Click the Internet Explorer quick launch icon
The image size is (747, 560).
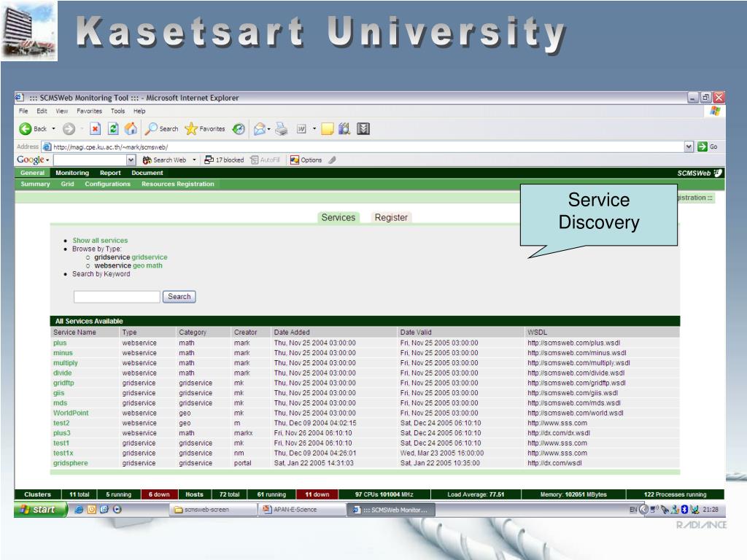[x=79, y=510]
